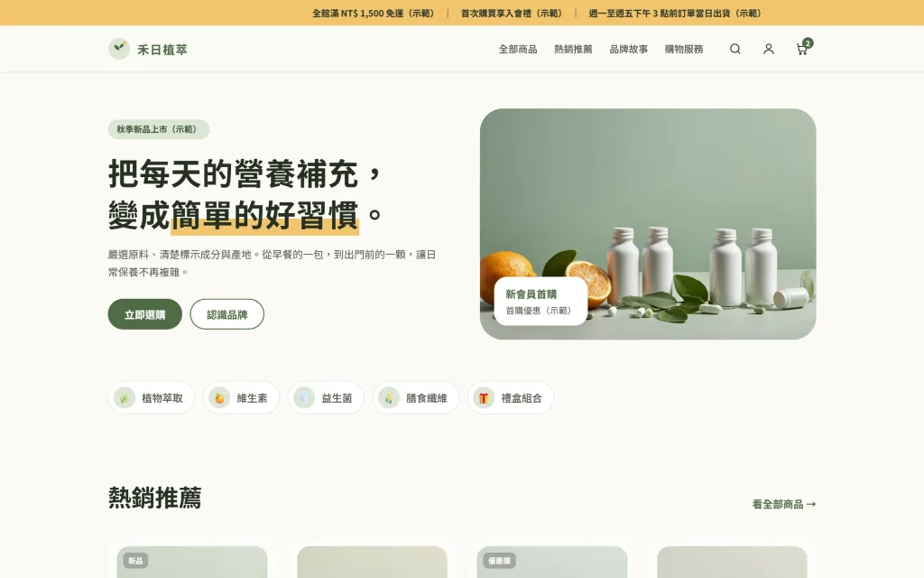Open the shopping cart icon
The height and width of the screenshot is (578, 924).
(x=801, y=49)
